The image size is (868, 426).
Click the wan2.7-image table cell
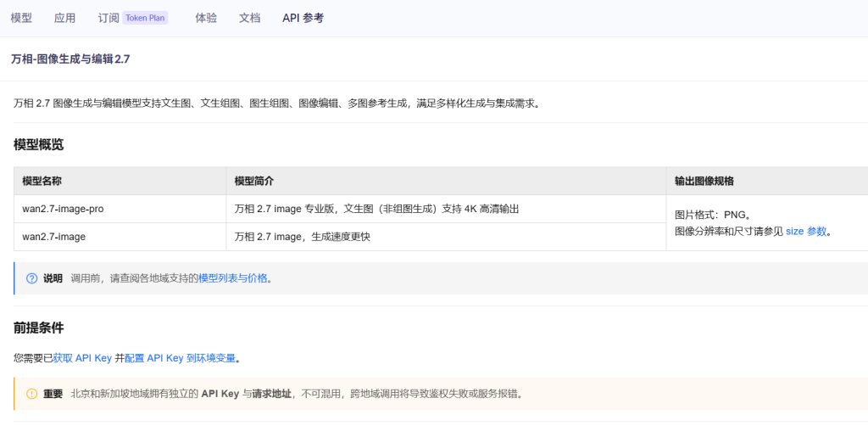53,237
